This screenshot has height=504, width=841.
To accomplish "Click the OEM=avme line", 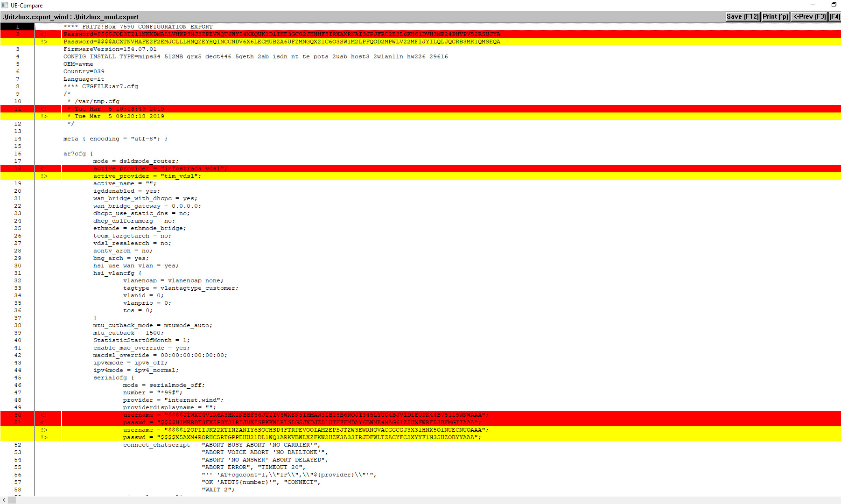I will click(78, 64).
